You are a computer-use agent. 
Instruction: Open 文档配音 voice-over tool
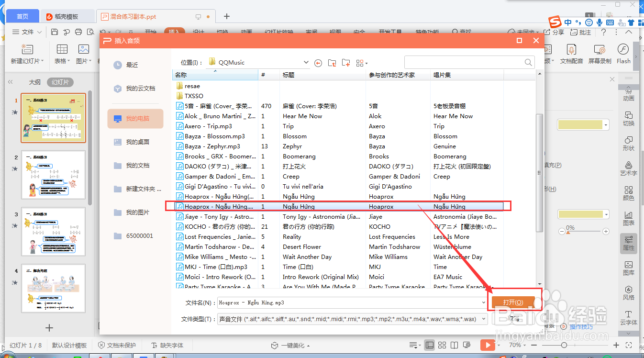571,54
